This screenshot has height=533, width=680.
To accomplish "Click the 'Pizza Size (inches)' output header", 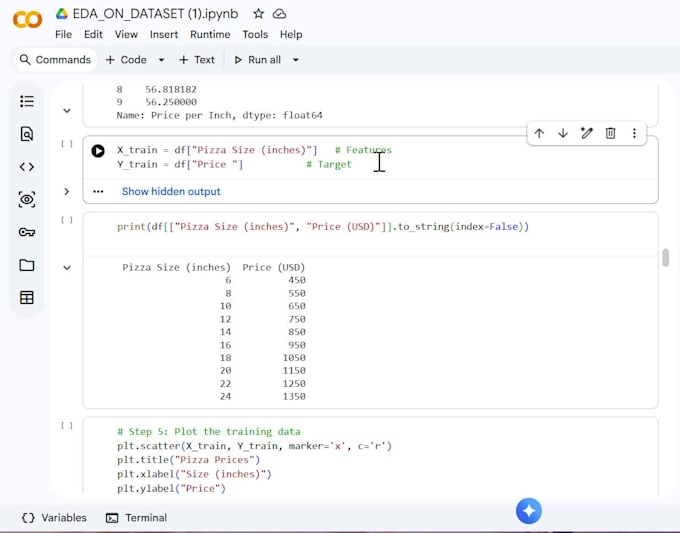I will point(177,267).
